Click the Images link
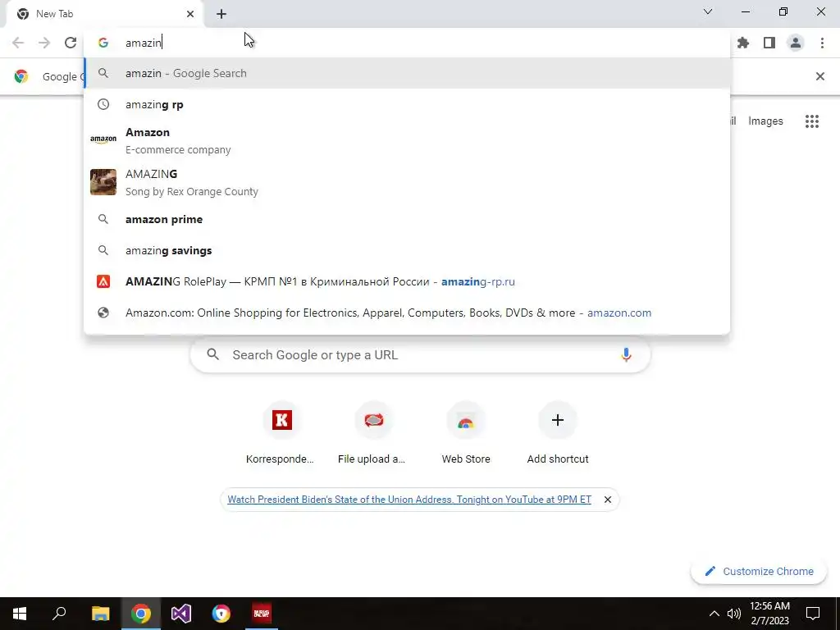This screenshot has height=630, width=840. click(x=765, y=121)
